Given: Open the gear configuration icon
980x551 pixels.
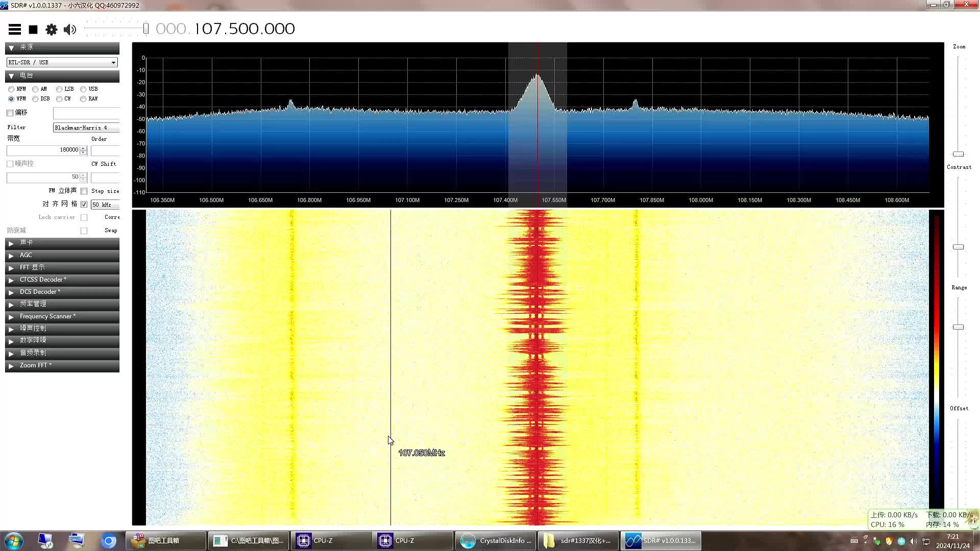Looking at the screenshot, I should click(x=52, y=30).
